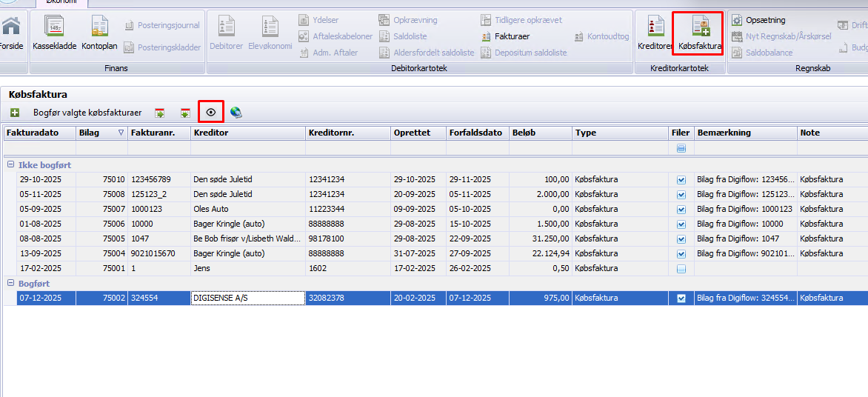The height and width of the screenshot is (397, 868).
Task: Sort by the Forfaldsdato column header
Action: coord(477,133)
